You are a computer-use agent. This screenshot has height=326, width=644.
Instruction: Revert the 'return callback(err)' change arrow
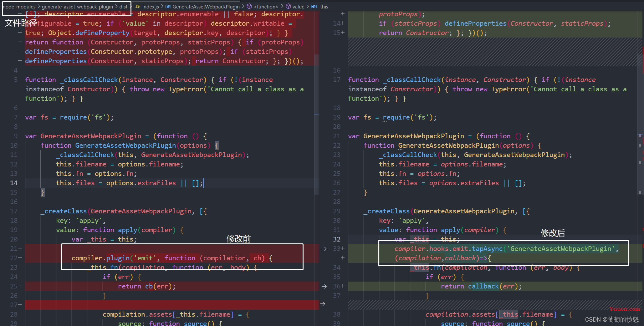pyautogui.click(x=324, y=286)
